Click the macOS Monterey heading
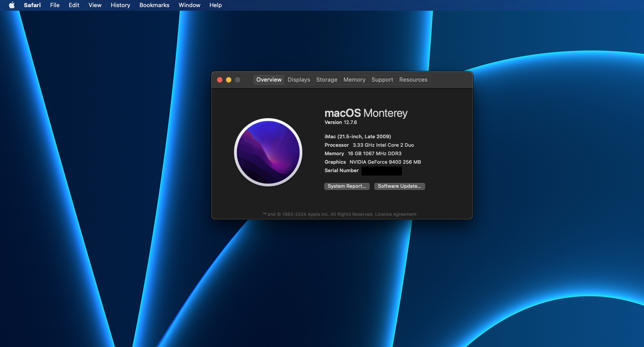Viewport: 644px width, 347px height. [366, 113]
